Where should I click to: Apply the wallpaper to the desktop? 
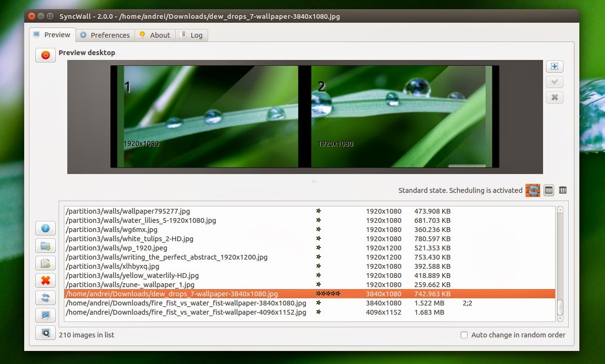point(45,315)
